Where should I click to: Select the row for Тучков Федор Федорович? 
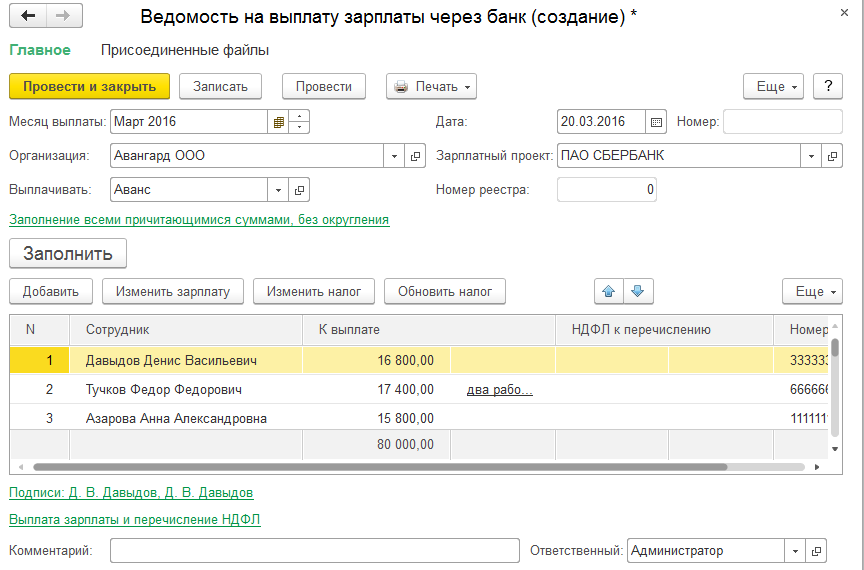(x=164, y=389)
